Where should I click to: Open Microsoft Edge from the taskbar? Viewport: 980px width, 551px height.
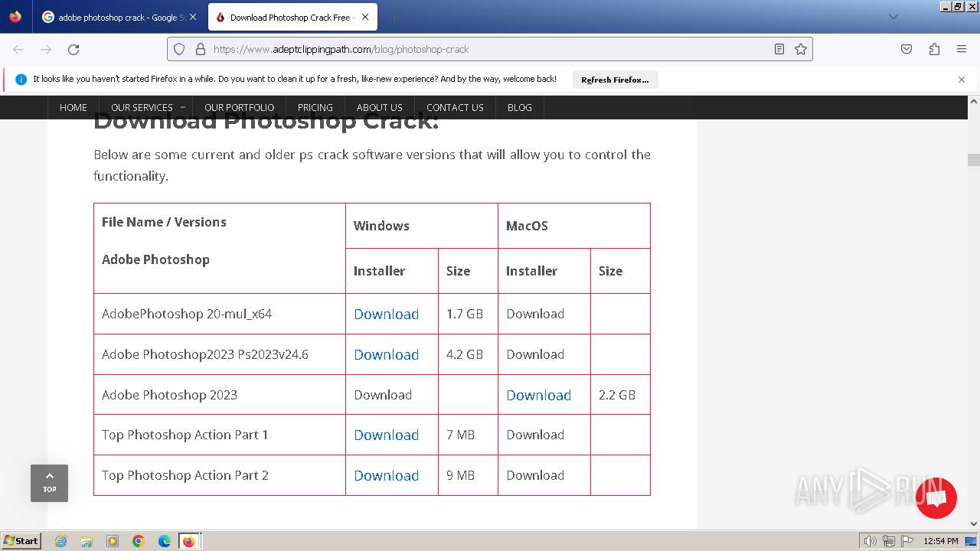point(165,541)
